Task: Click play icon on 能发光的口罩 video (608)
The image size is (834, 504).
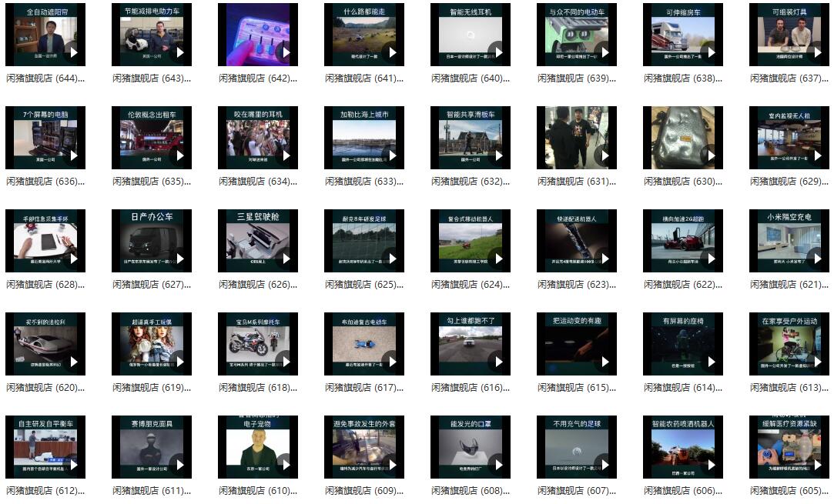Action: pos(498,465)
